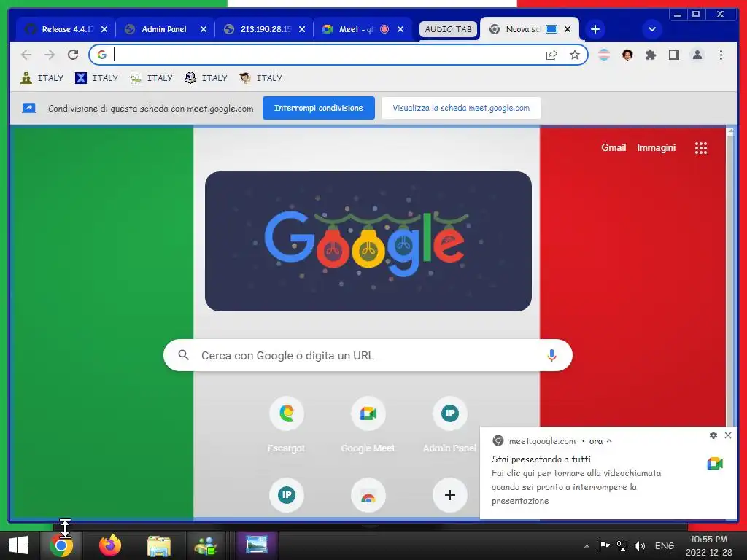This screenshot has height=560, width=747.
Task: Close the Release 4.4.17 tab
Action: pos(104,29)
